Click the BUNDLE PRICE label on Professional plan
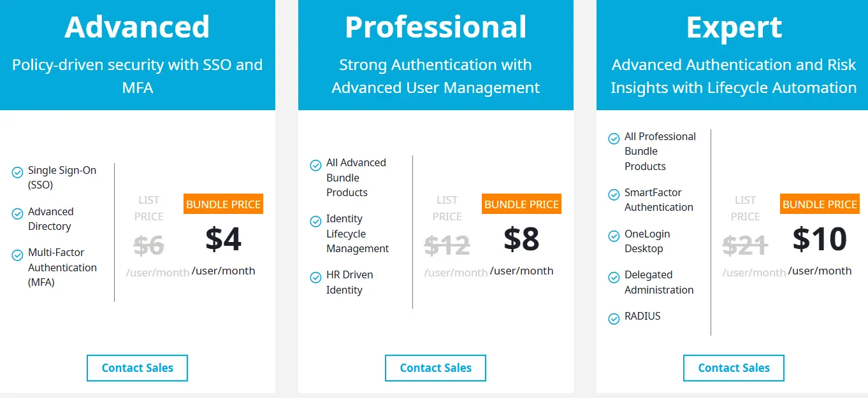Screen dimensions: 868x398 [521, 204]
